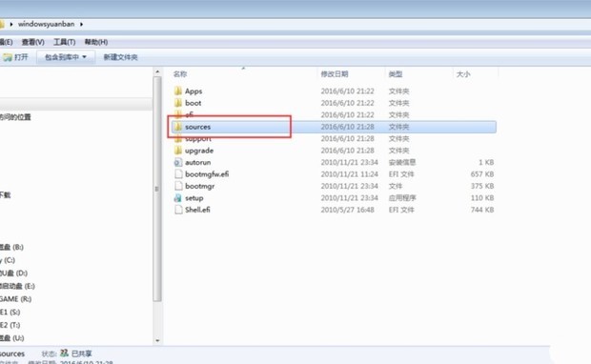
Task: Click the shared status icon in details pane
Action: (x=65, y=354)
